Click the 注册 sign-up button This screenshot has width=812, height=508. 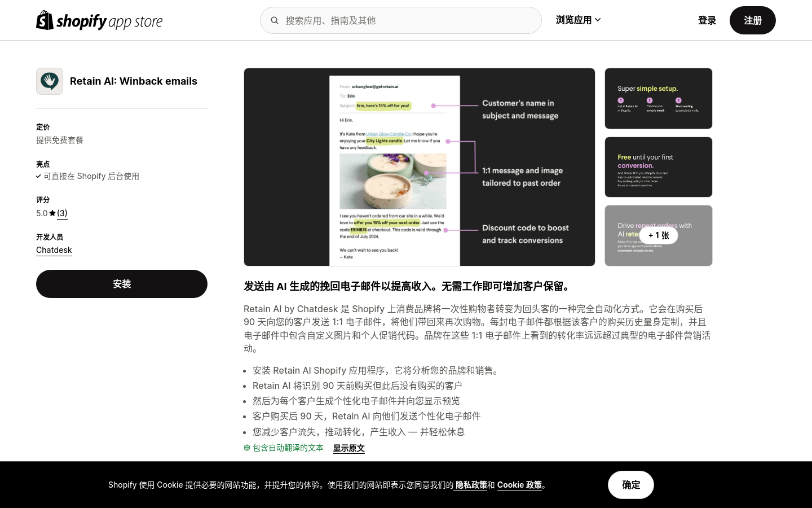(753, 20)
